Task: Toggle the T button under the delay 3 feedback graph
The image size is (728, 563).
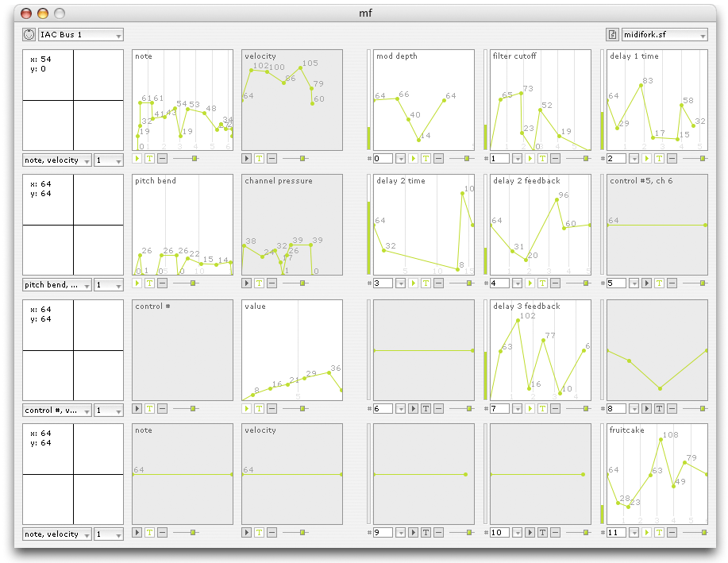Action: click(x=542, y=408)
